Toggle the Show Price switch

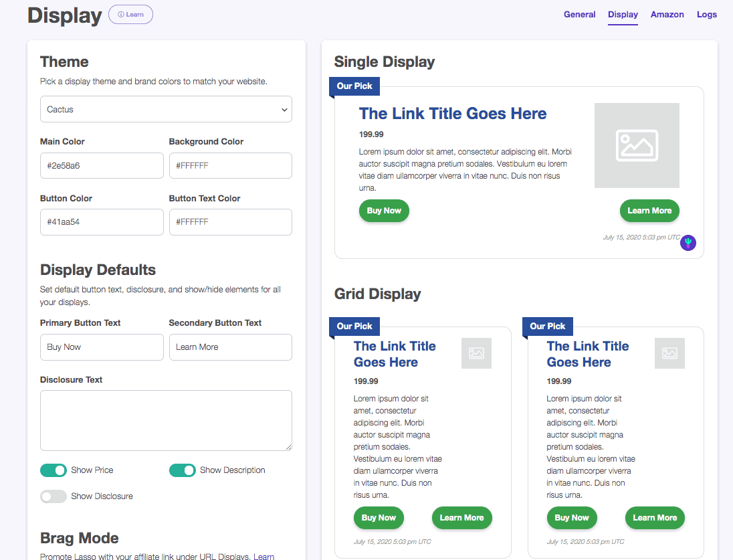coord(54,470)
